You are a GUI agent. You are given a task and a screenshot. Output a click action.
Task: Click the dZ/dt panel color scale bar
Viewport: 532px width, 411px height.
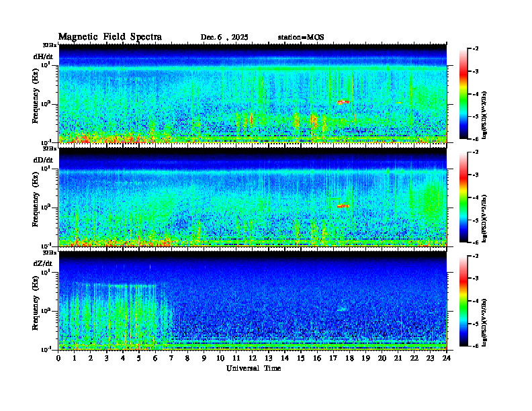(463, 301)
